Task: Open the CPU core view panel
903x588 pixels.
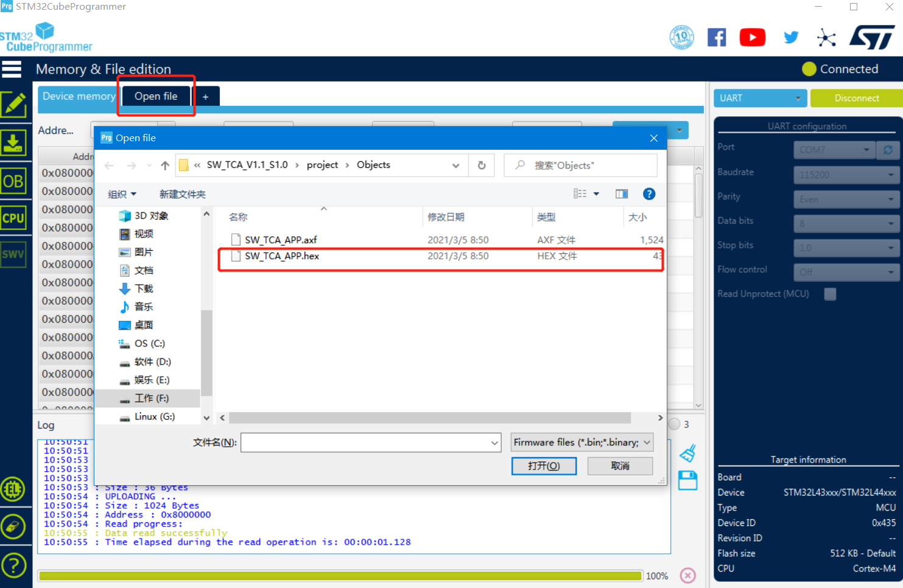Action: pyautogui.click(x=15, y=217)
